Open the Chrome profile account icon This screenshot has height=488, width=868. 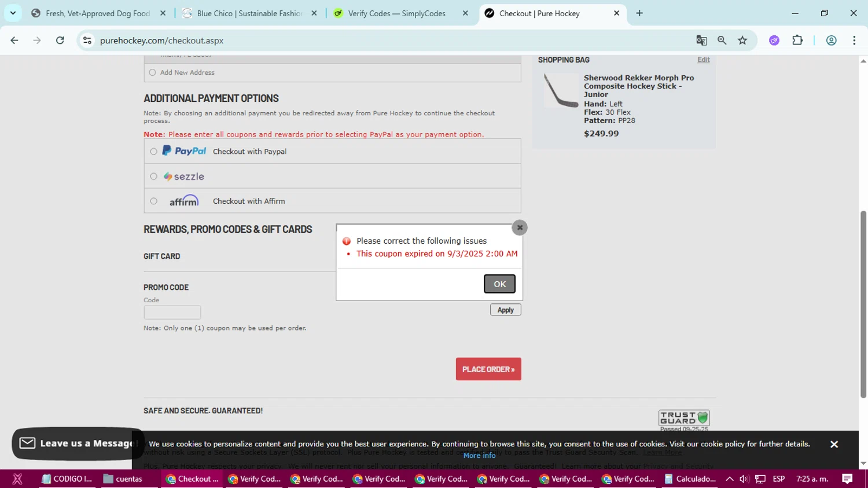pyautogui.click(x=832, y=41)
